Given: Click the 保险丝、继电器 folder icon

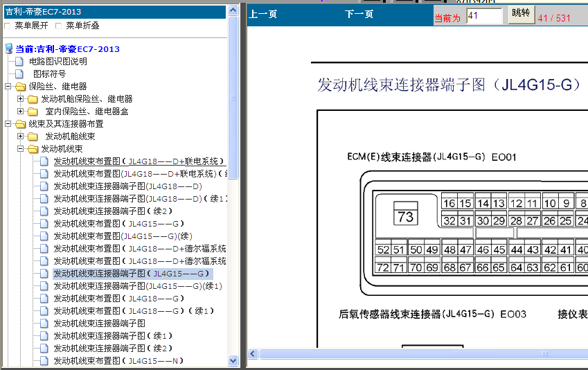Looking at the screenshot, I should coord(21,87).
